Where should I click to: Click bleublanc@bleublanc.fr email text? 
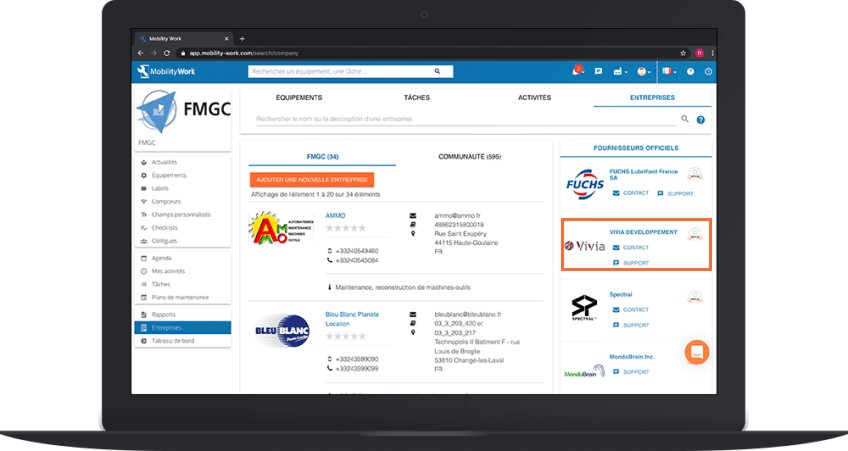point(468,314)
